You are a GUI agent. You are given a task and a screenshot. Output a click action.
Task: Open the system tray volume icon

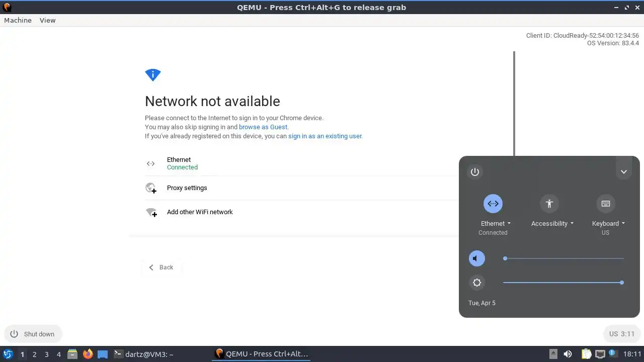[568, 354]
